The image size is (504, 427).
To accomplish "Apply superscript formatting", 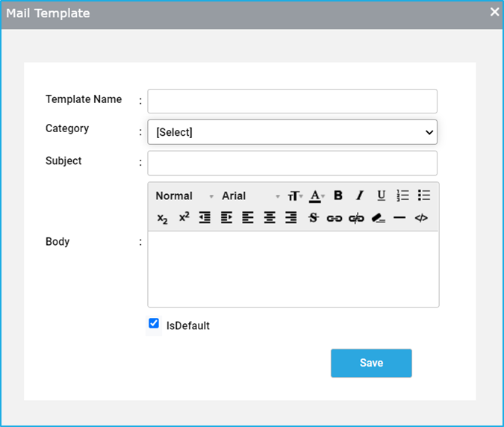I will click(x=184, y=218).
